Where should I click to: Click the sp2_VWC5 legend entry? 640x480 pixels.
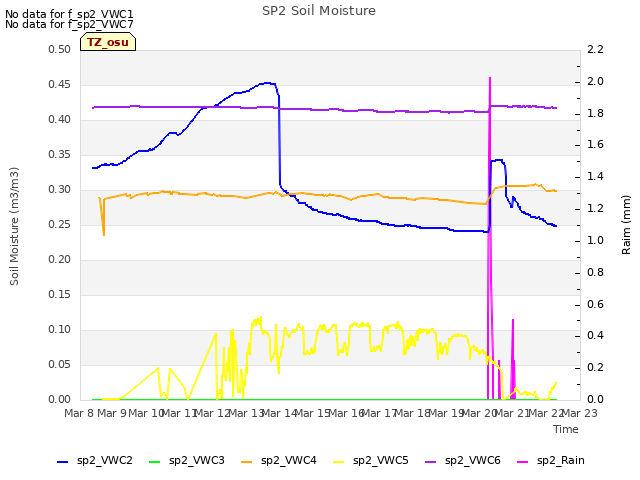(x=371, y=461)
